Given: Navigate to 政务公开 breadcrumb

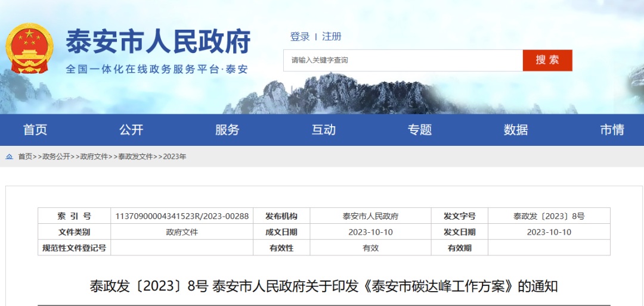Looking at the screenshot, I should 56,157.
